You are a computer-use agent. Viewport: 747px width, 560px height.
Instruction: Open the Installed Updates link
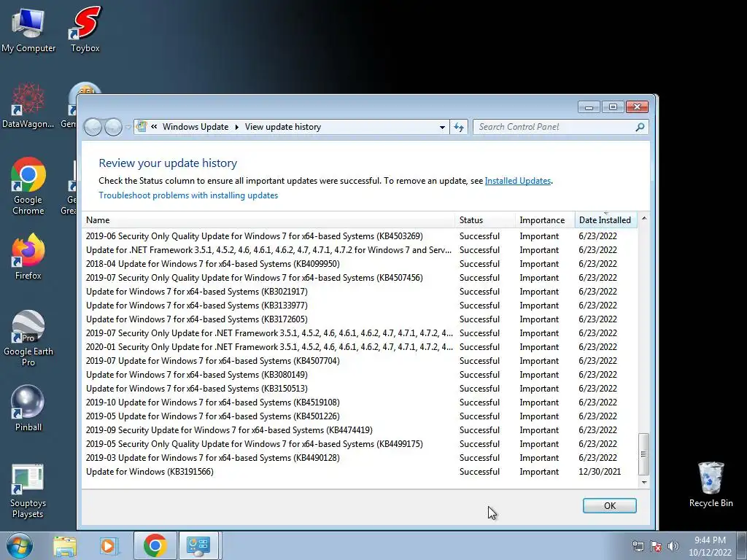tap(518, 181)
